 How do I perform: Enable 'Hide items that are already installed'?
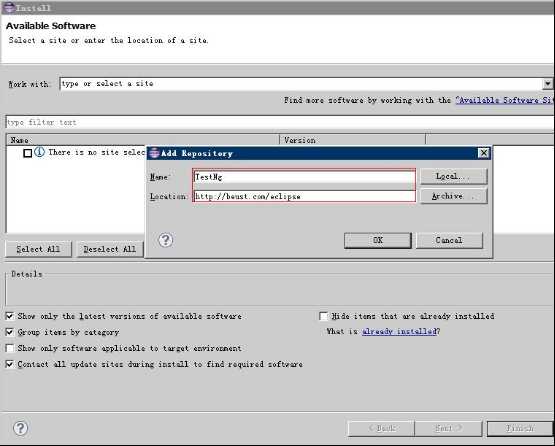click(x=324, y=316)
